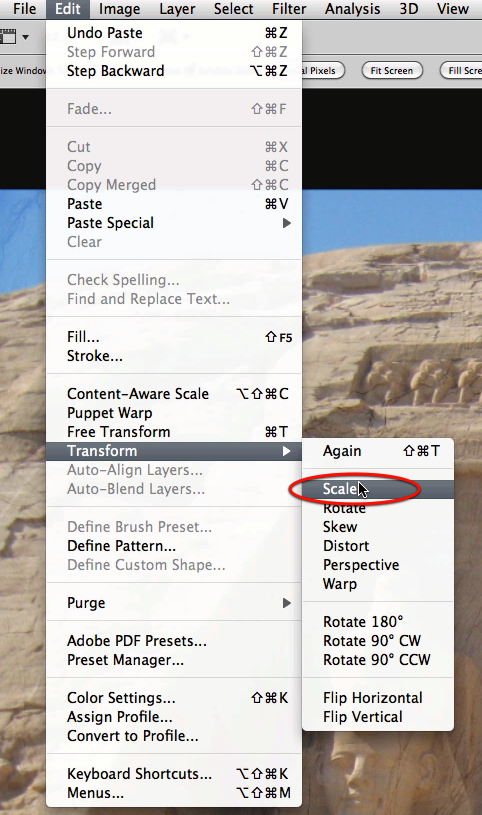
Task: Open the Layer menu
Action: 177,9
